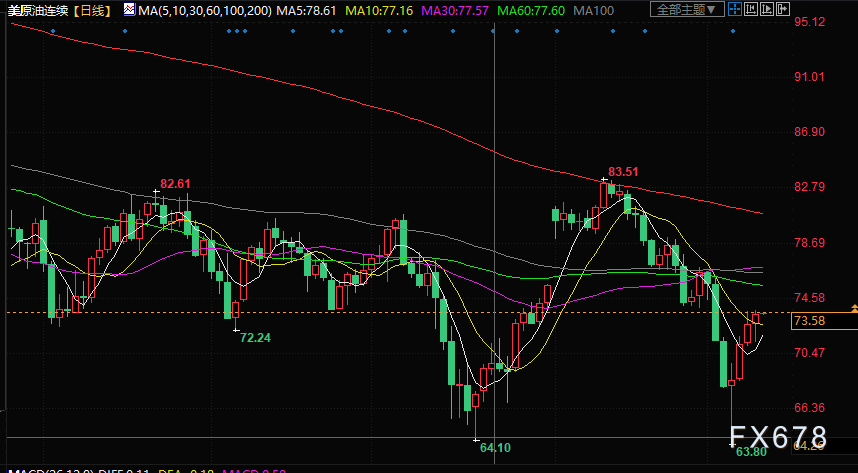Image resolution: width=858 pixels, height=473 pixels.
Task: Click the blue event dot on the vertical cursor line
Action: pyautogui.click(x=493, y=31)
